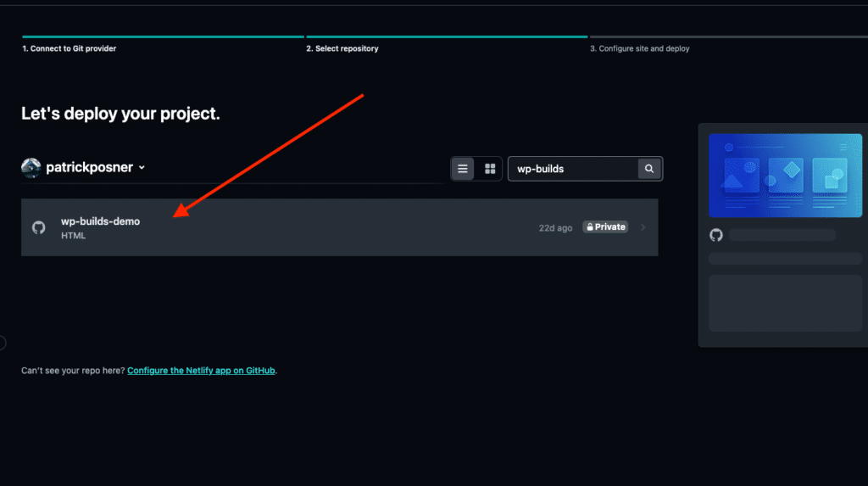Switch to grid view layout
The image size is (868, 486).
[490, 169]
